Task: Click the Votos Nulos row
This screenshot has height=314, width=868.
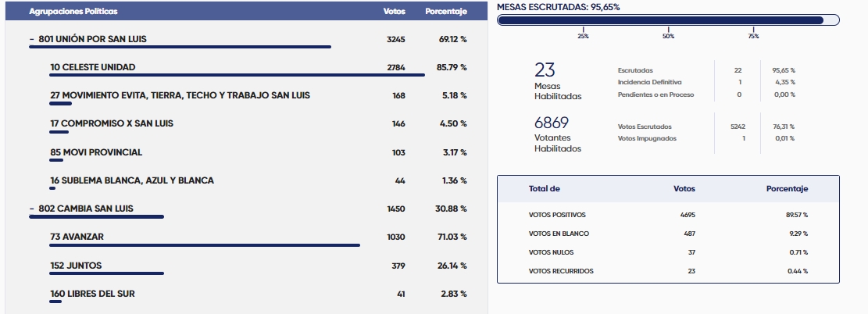Action: tap(668, 252)
